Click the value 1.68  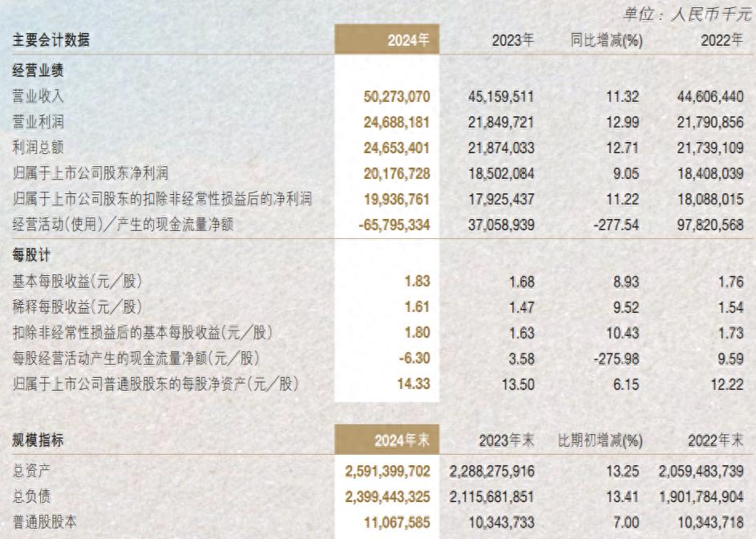pos(522,282)
